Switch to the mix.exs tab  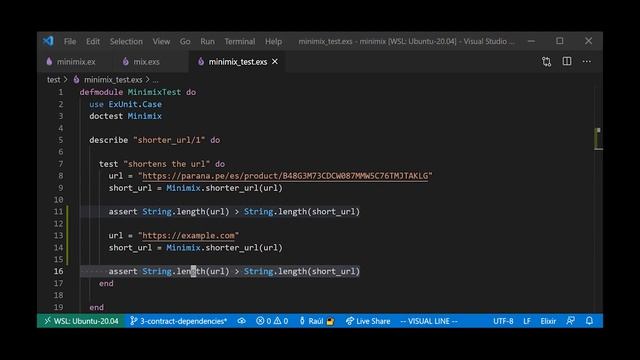click(147, 62)
